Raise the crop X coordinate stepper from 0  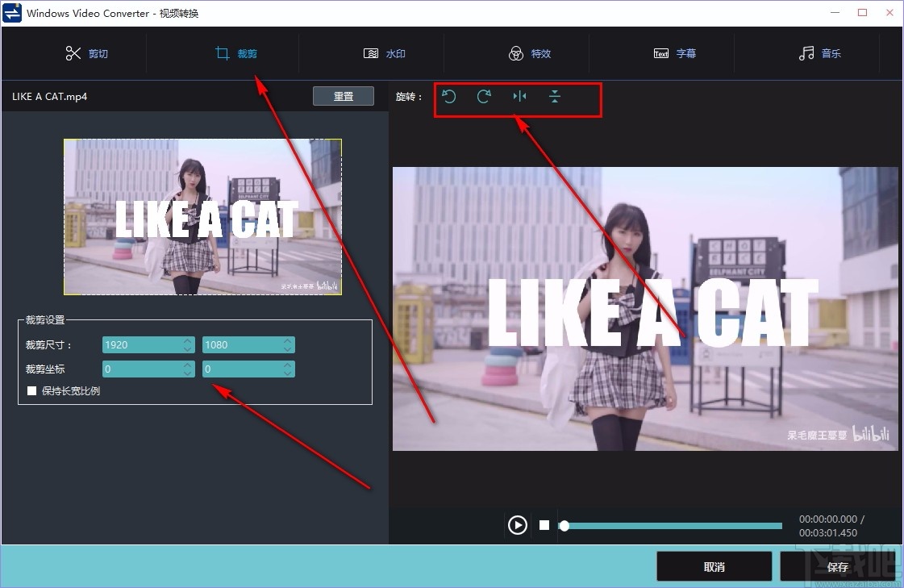click(x=187, y=365)
